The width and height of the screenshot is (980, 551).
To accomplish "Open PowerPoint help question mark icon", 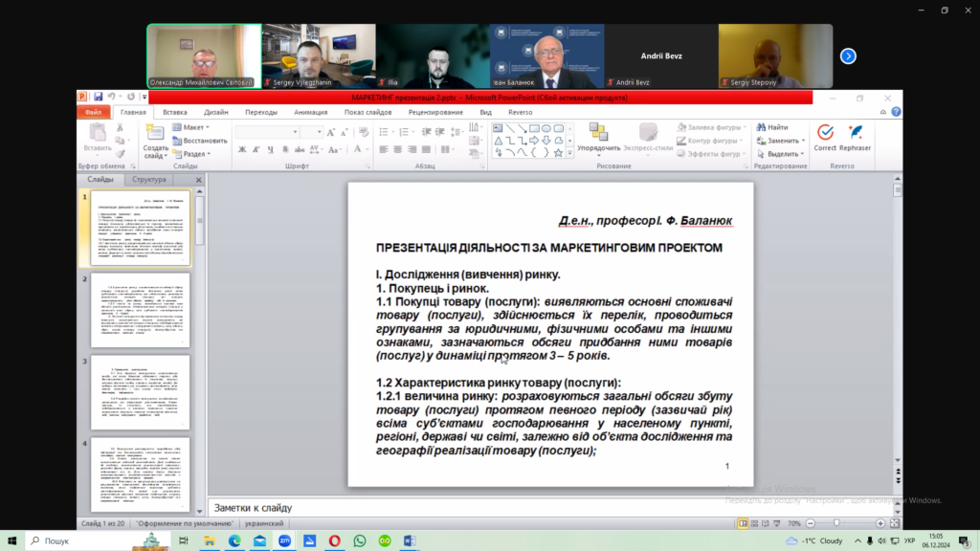I will 894,112.
